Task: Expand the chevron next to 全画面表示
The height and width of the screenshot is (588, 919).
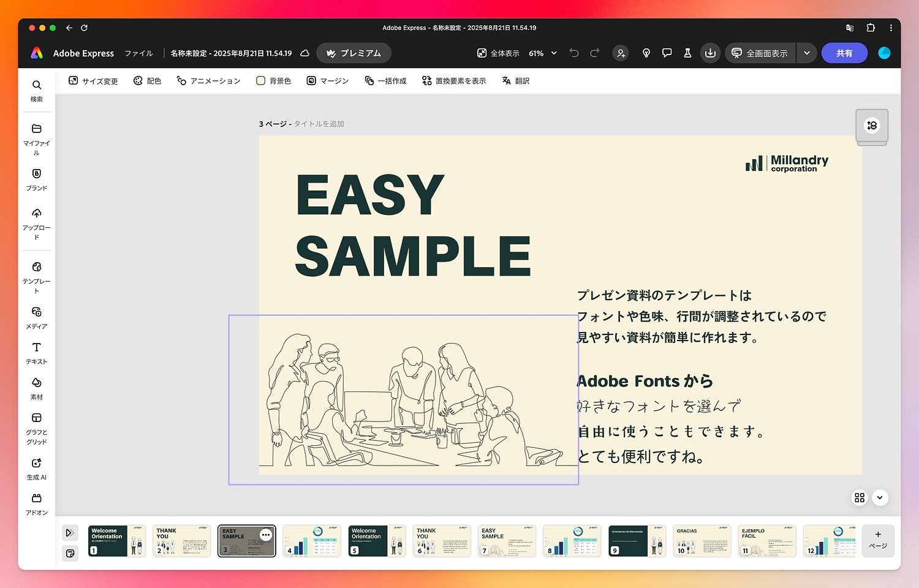Action: [807, 53]
